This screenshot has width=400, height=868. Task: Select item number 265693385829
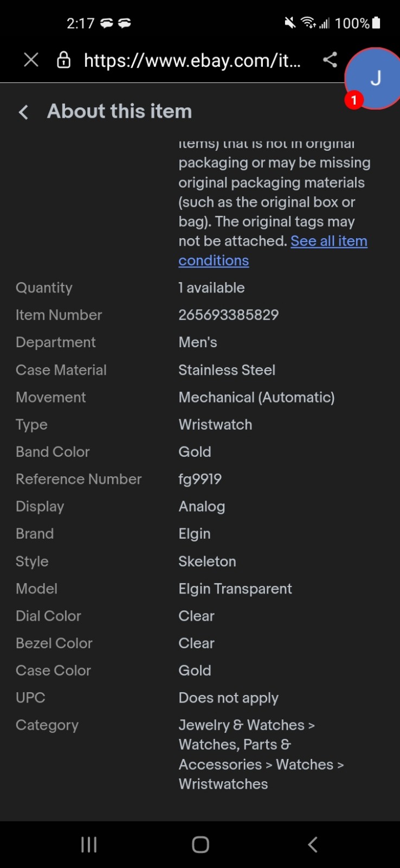coord(229,315)
